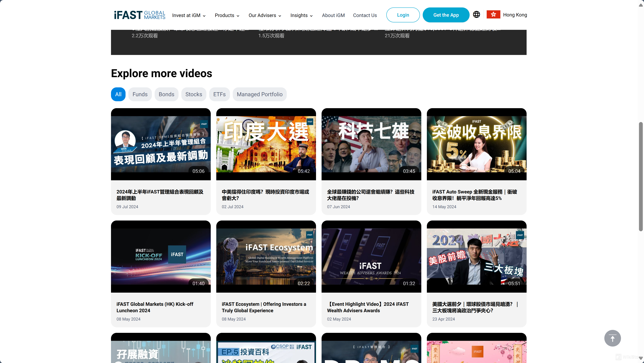Click the iFAST Global Markets logo

point(140,15)
